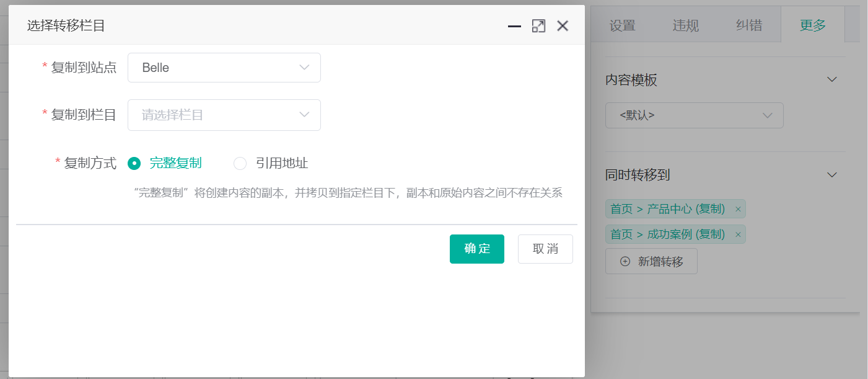This screenshot has width=868, height=379.
Task: Click the 产品中心 transfer tag text
Action: pos(666,209)
